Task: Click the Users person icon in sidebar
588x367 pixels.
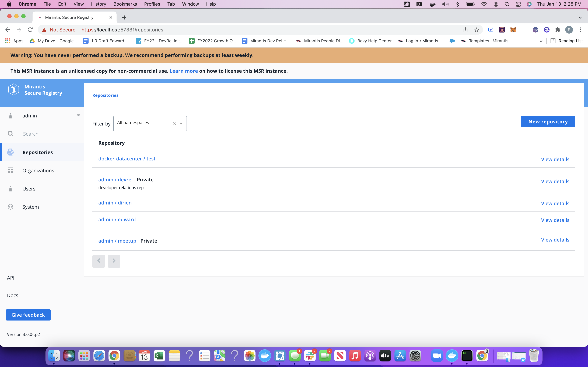Action: coord(10,189)
